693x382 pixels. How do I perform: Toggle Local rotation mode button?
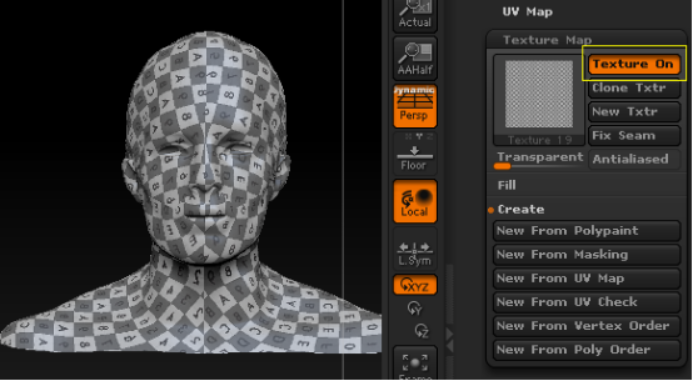(x=415, y=201)
